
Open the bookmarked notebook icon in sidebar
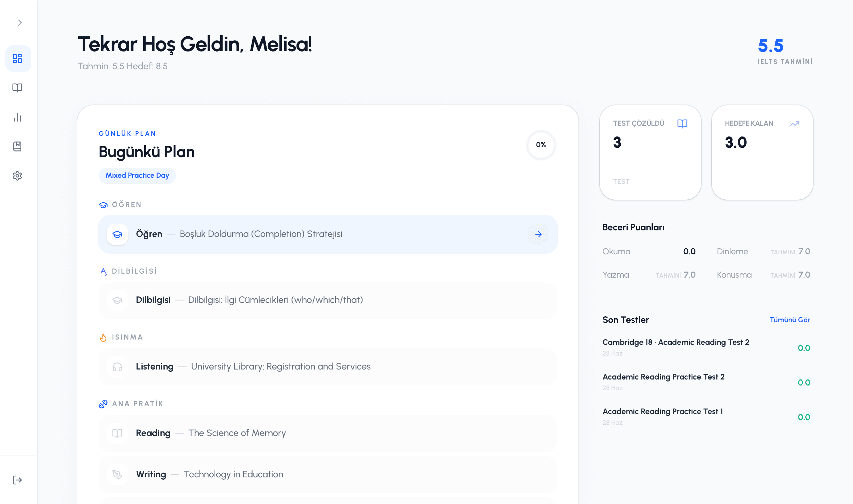17,147
